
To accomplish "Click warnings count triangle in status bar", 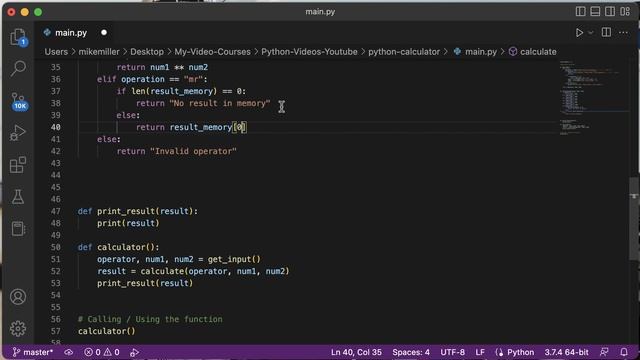I will click(x=111, y=352).
